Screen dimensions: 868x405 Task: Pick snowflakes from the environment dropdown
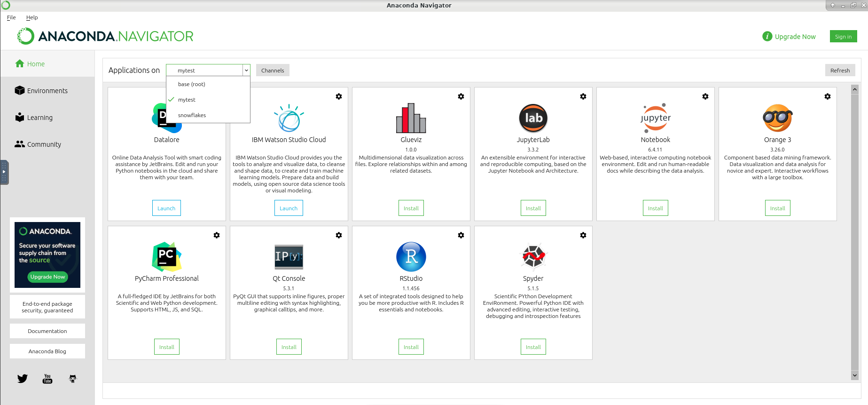208,115
